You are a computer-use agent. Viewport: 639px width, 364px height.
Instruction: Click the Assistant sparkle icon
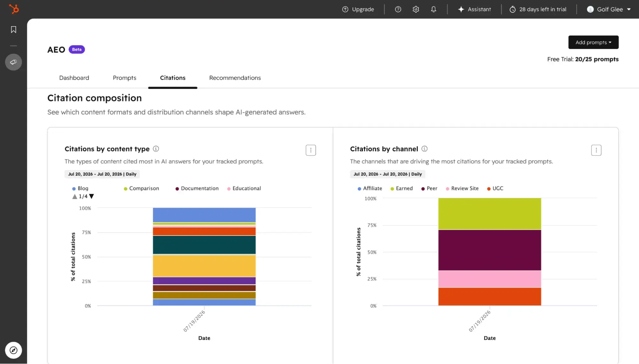pos(461,9)
